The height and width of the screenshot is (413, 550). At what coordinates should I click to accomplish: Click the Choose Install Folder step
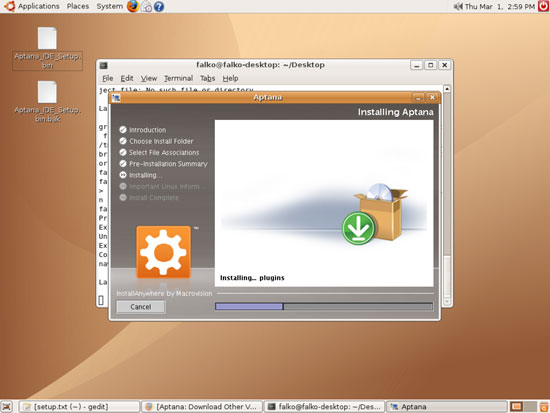[x=161, y=141]
